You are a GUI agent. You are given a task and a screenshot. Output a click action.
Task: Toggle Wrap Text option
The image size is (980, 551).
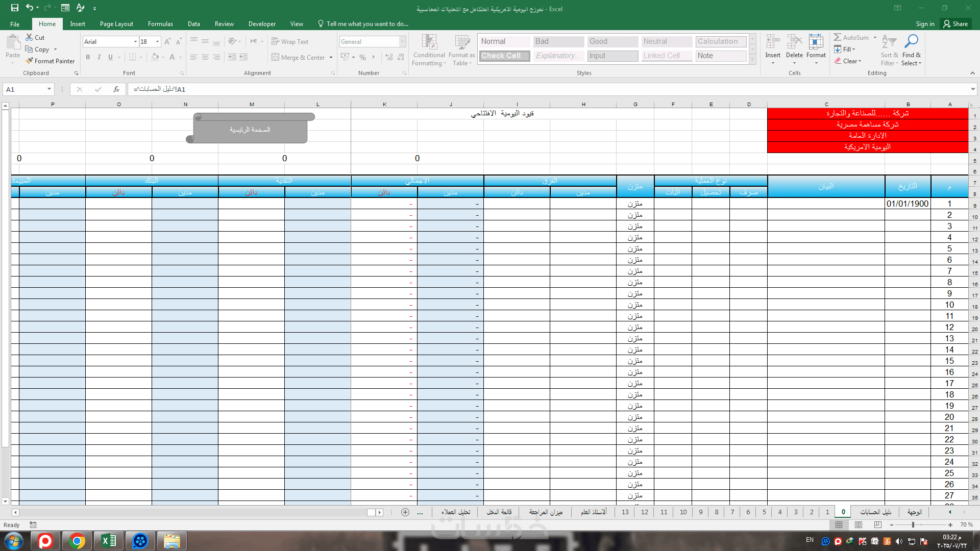pyautogui.click(x=290, y=42)
